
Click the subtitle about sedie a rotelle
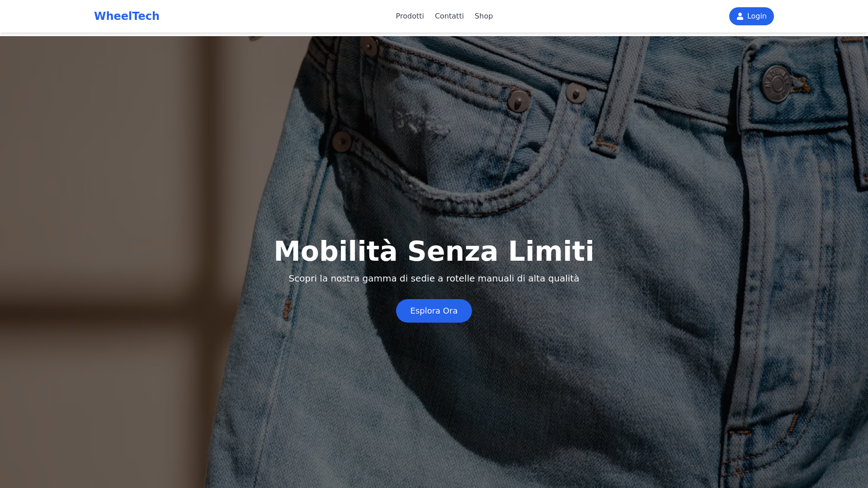[434, 278]
